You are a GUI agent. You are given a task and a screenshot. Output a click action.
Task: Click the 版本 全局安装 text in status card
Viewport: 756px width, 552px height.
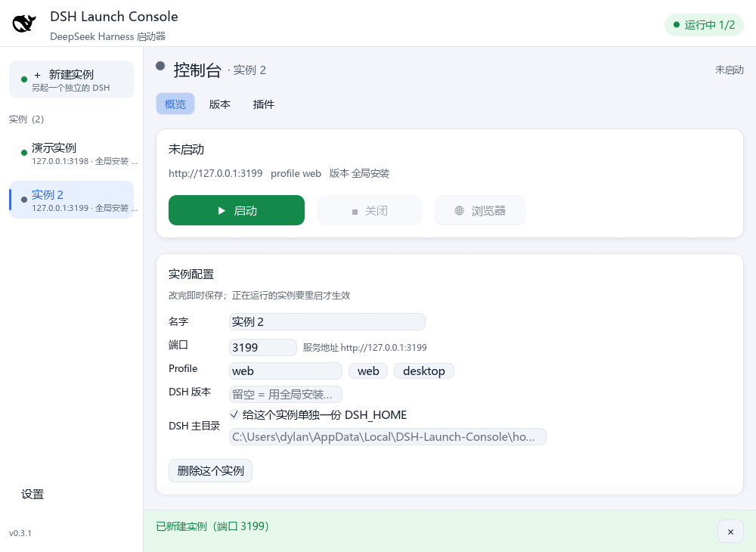pyautogui.click(x=359, y=174)
